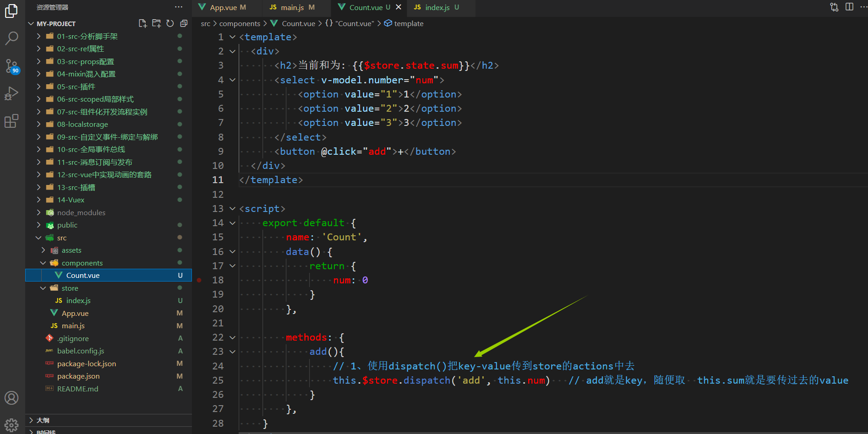
Task: Fold the template block at line 1
Action: (x=232, y=37)
